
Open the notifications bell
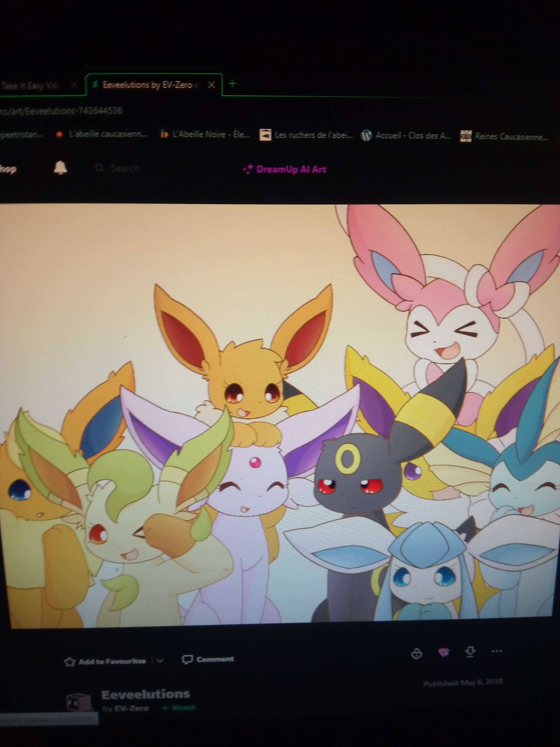click(x=60, y=168)
